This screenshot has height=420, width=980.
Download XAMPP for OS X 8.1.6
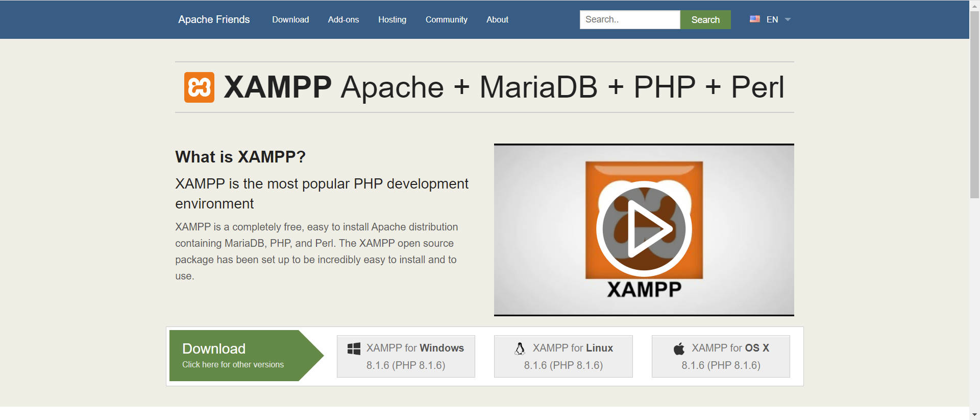coord(721,356)
